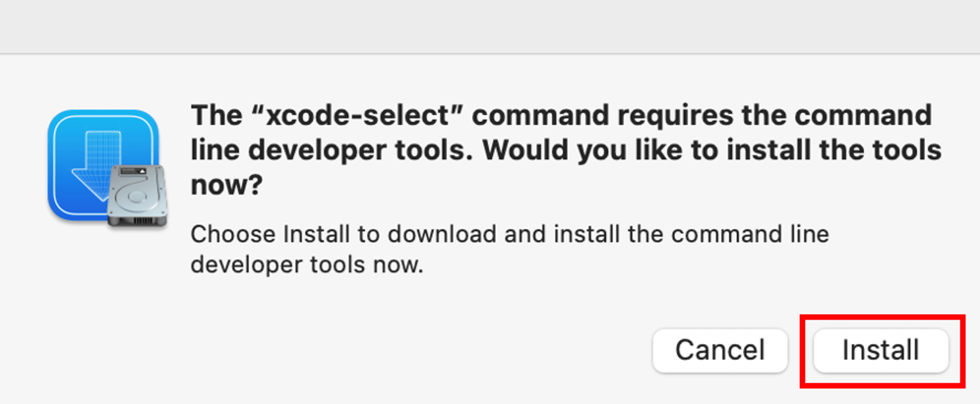The image size is (980, 404).
Task: Click the circular platter on the hard drive icon
Action: (136, 197)
